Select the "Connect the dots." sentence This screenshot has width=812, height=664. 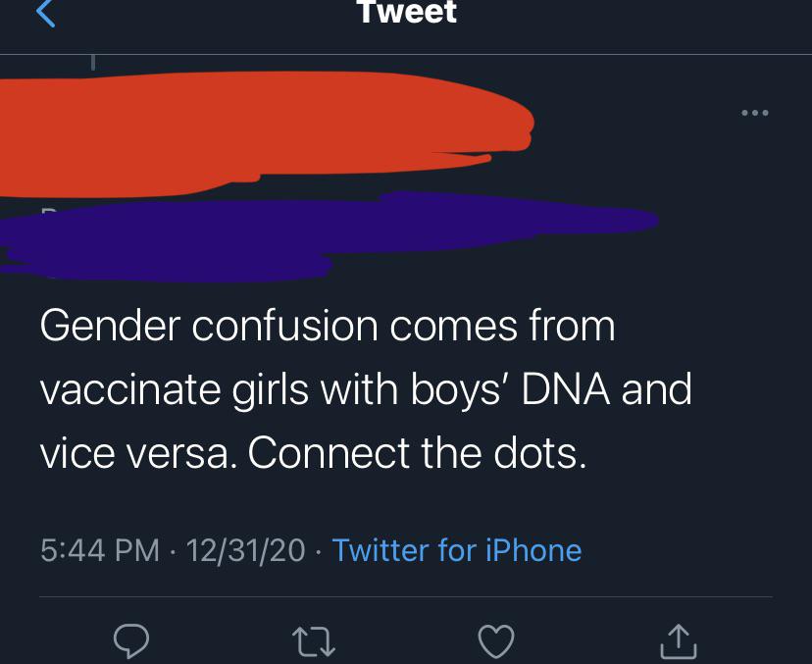point(418,453)
